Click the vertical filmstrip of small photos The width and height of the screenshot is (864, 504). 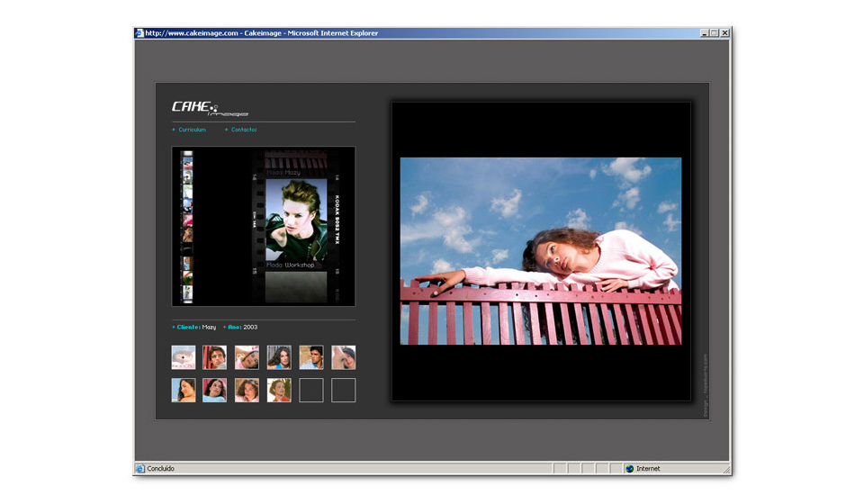pos(187,227)
